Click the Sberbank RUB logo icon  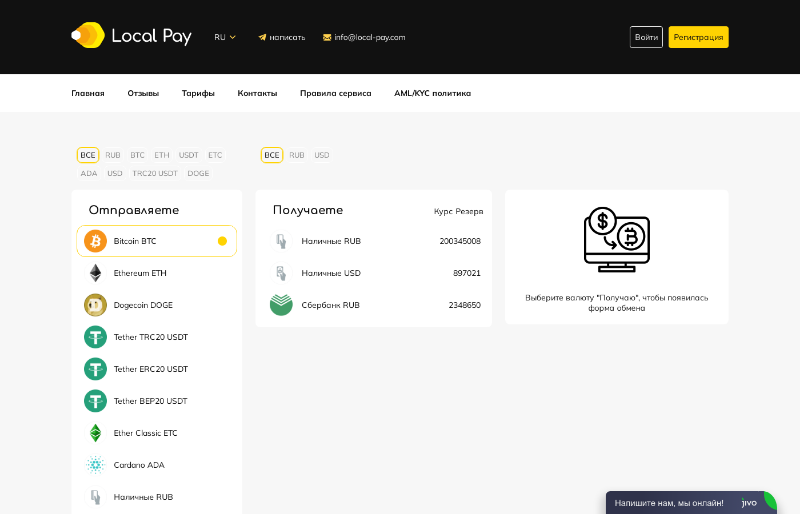281,305
